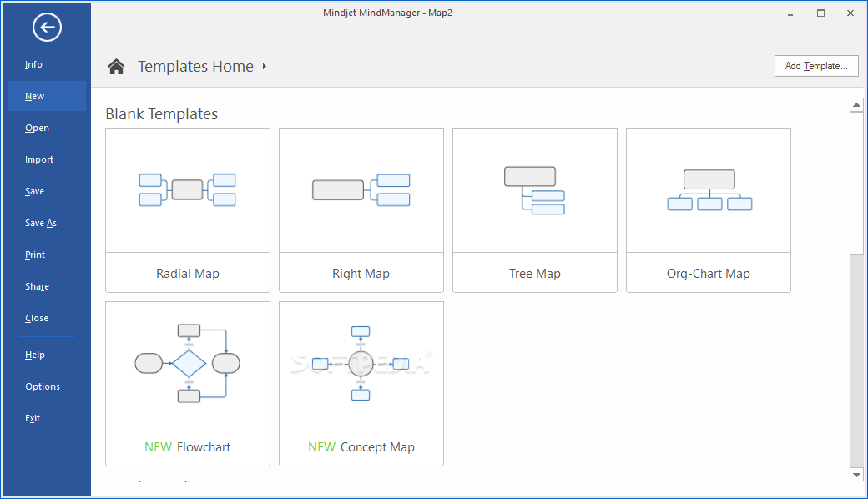Viewport: 868px width, 499px height.
Task: Click Exit in the sidebar
Action: pos(32,418)
